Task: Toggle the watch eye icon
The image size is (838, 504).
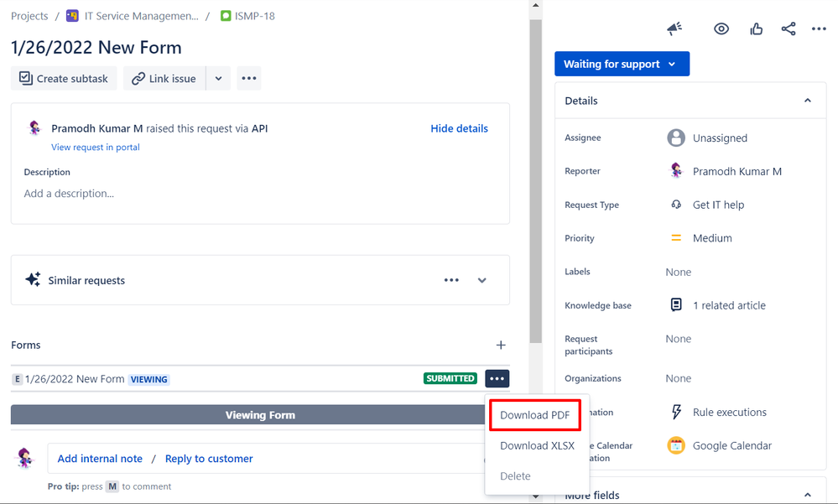Action: [x=721, y=29]
